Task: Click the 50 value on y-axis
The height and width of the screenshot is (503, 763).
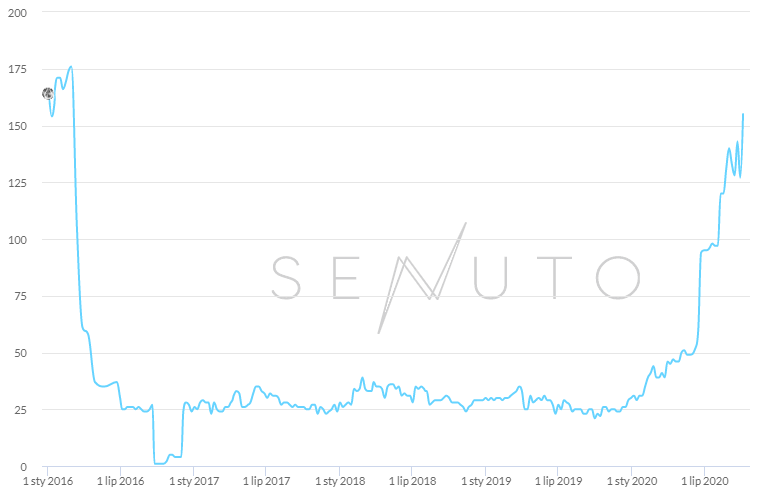Action: point(20,353)
